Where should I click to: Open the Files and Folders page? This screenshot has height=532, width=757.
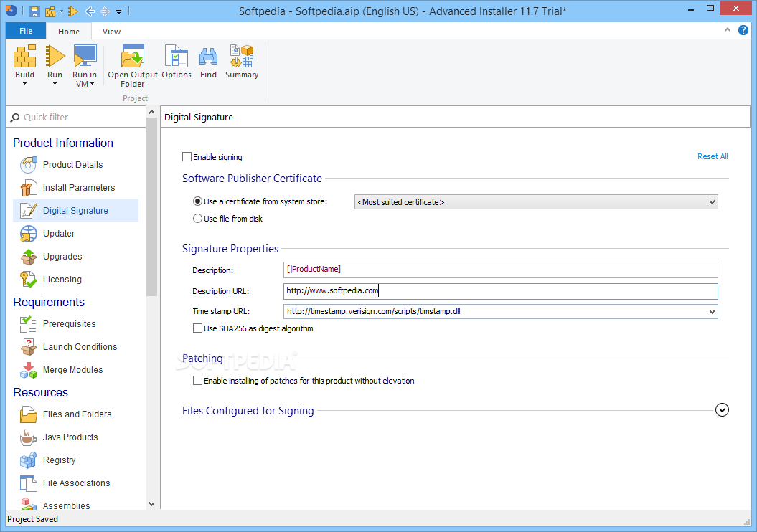[x=76, y=414]
